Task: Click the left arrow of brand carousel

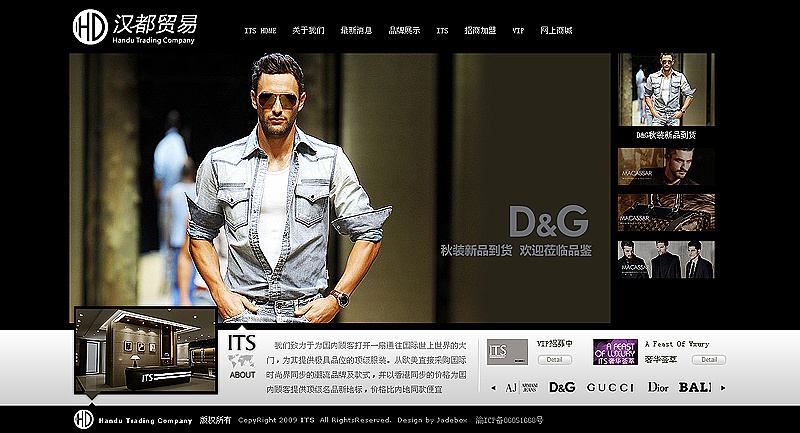Action: [x=493, y=388]
